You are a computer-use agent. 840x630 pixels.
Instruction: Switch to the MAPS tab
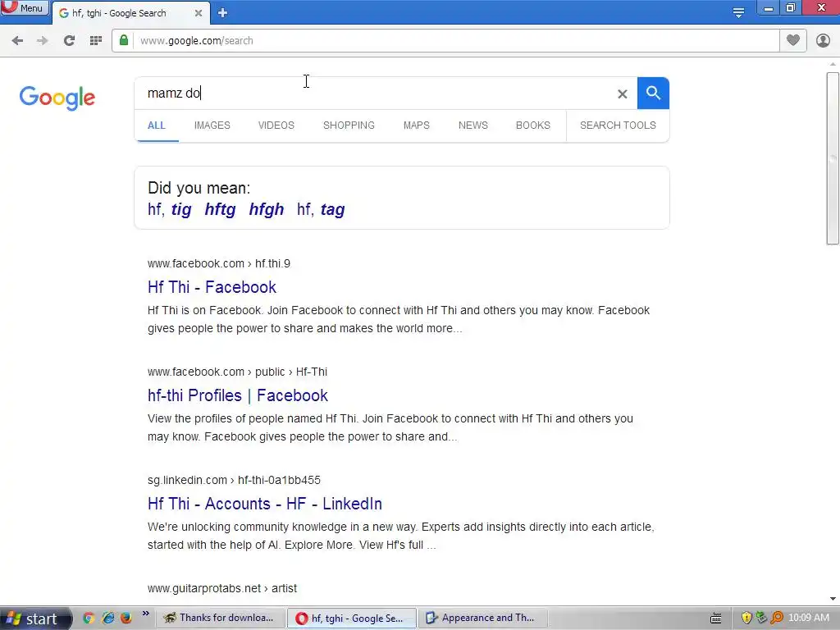[x=416, y=126]
